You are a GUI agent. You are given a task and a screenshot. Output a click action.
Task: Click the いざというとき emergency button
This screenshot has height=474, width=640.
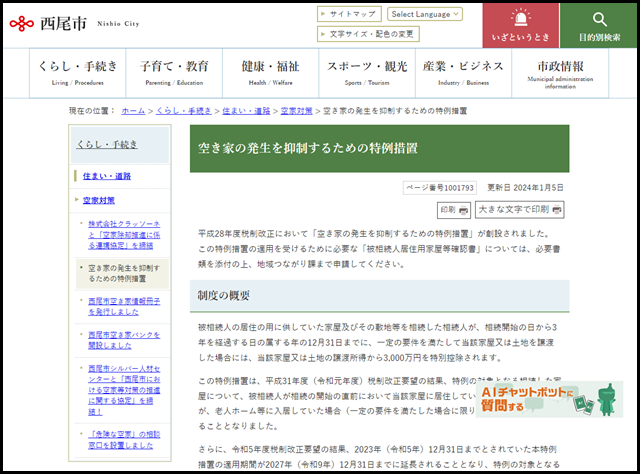[520, 25]
